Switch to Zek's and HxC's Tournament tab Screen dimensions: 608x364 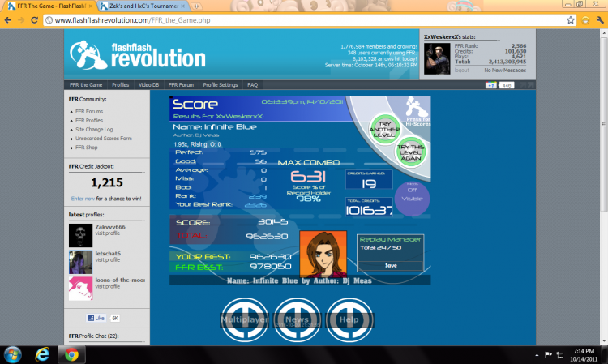tap(143, 6)
